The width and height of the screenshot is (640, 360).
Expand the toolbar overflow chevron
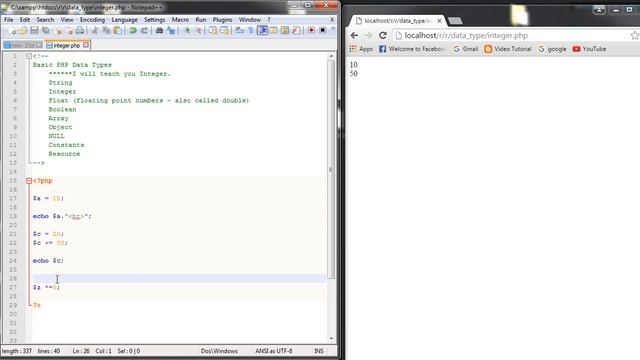[x=333, y=29]
